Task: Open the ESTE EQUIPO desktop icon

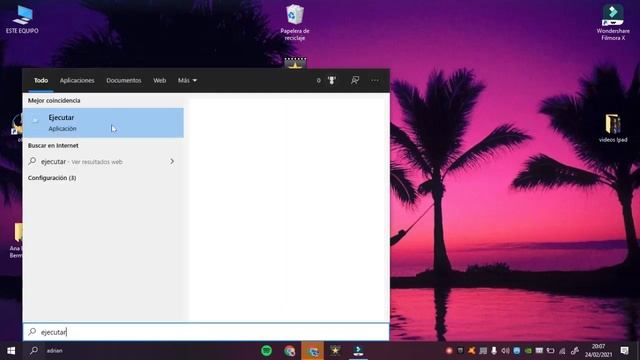Action: [22, 20]
